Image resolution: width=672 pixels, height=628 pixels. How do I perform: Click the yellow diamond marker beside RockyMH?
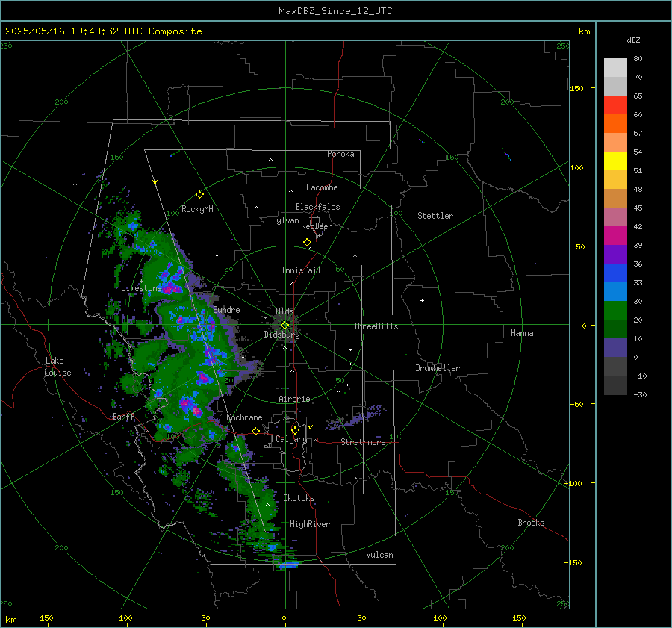(x=199, y=195)
